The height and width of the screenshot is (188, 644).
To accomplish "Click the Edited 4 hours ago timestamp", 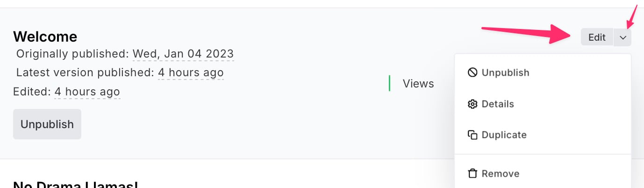I will pyautogui.click(x=87, y=92).
